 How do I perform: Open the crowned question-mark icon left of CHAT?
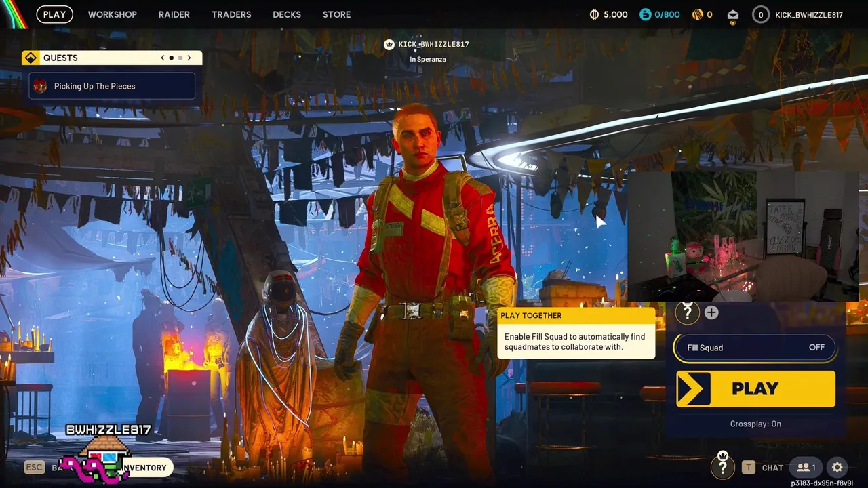pos(723,466)
